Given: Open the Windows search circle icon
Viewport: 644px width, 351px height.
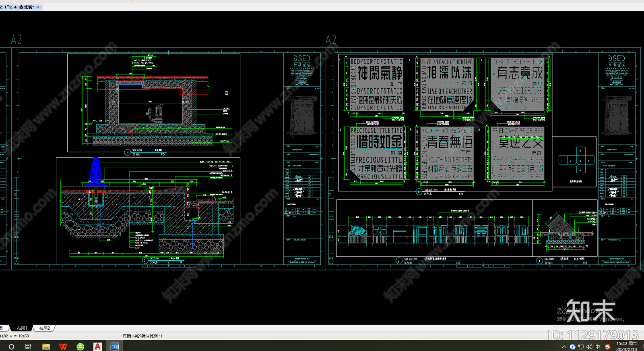Looking at the screenshot, I should 11,347.
